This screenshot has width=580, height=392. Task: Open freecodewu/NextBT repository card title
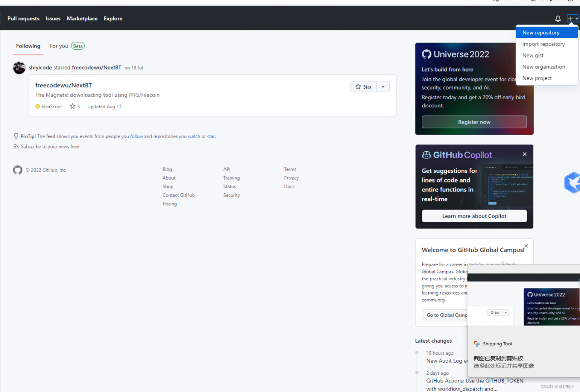point(63,85)
